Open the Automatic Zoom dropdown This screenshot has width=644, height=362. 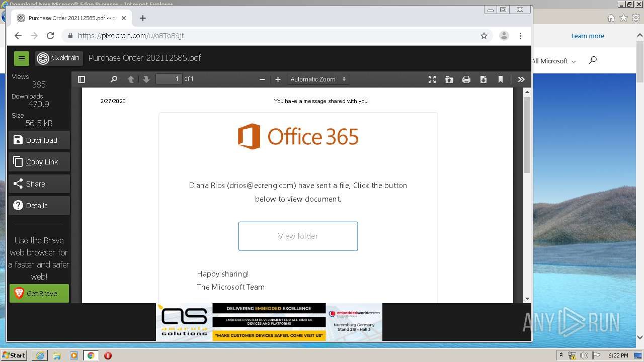(318, 79)
